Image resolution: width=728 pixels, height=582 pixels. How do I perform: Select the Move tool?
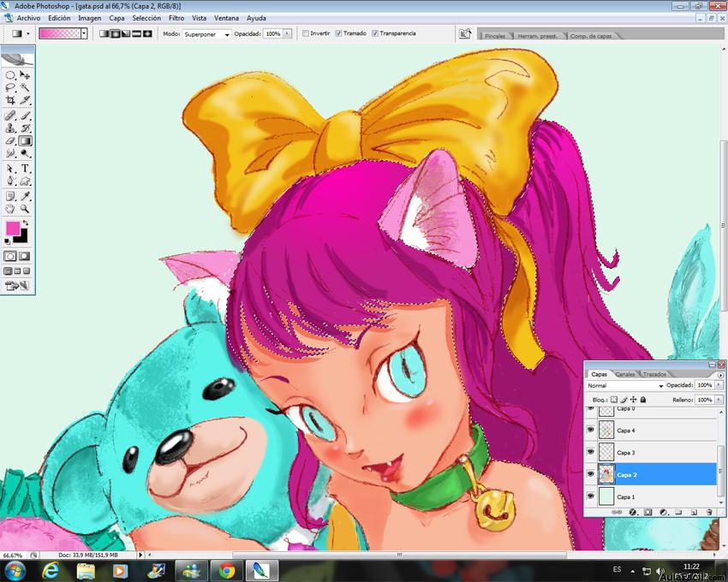coord(25,75)
